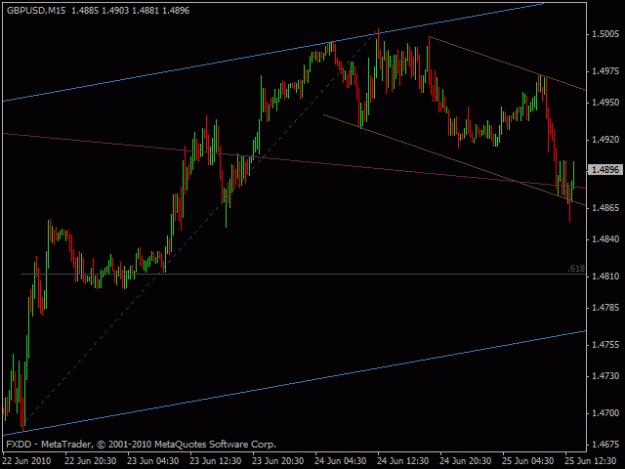Click the 23 Jun 20:30 time label
This screenshot has width=625, height=469.
tap(278, 461)
